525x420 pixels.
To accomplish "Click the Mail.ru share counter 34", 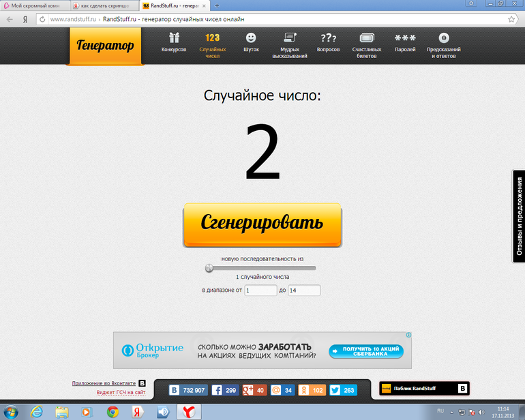I will (282, 390).
